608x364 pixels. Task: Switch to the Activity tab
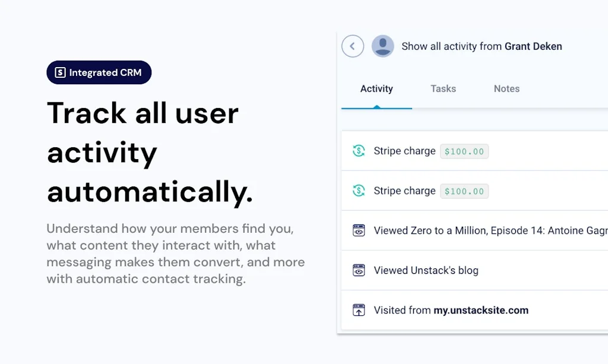pyautogui.click(x=376, y=88)
